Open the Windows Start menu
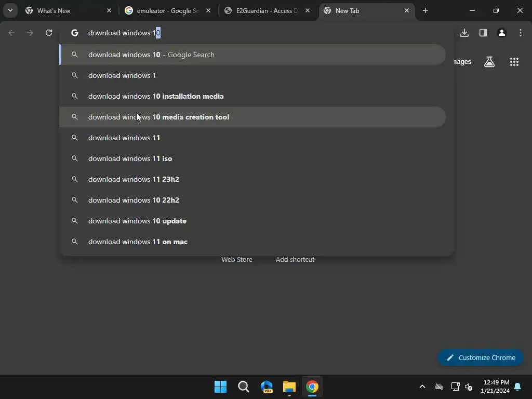 (220, 387)
